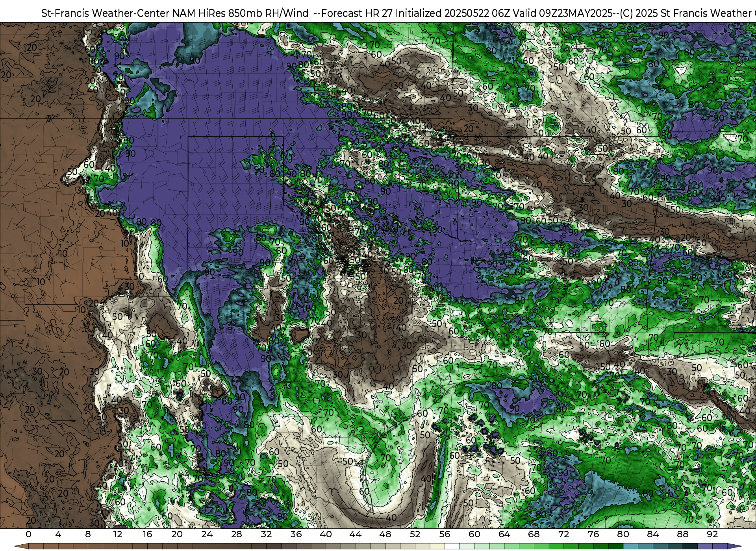The image size is (756, 551).
Task: Click the colorbar tick label "8"
Action: coord(88,534)
